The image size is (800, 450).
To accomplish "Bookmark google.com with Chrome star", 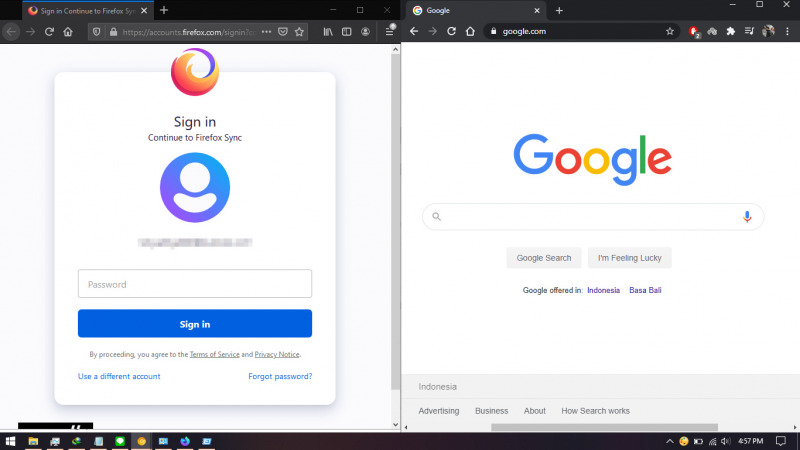I will 670,31.
